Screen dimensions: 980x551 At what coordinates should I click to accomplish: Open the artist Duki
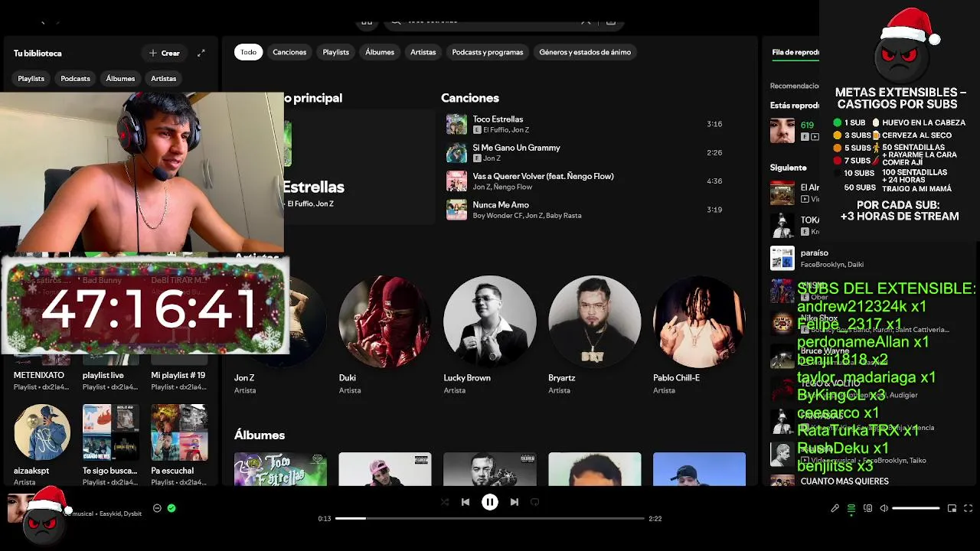[x=385, y=322]
